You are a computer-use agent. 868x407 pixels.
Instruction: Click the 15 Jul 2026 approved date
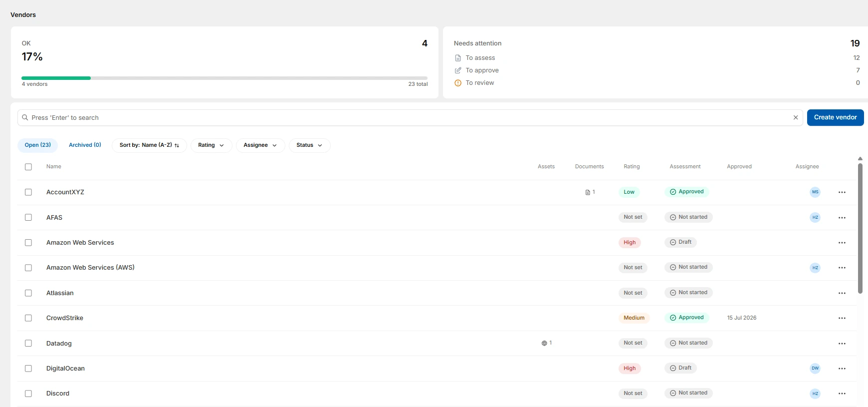tap(742, 318)
